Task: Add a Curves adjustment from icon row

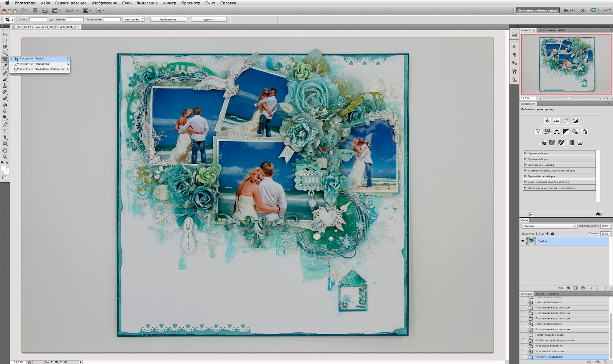Action: pos(566,121)
